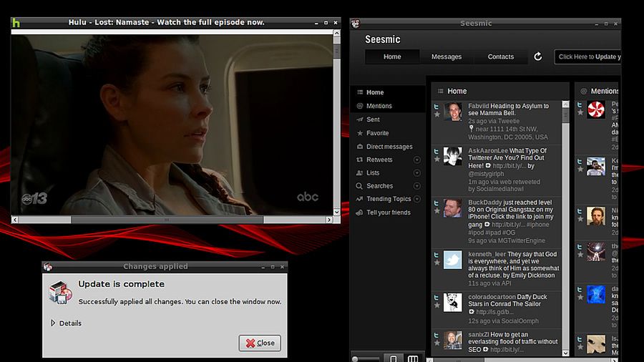
Task: Click the Home column vertical scrollbar down arrow
Action: point(565,353)
